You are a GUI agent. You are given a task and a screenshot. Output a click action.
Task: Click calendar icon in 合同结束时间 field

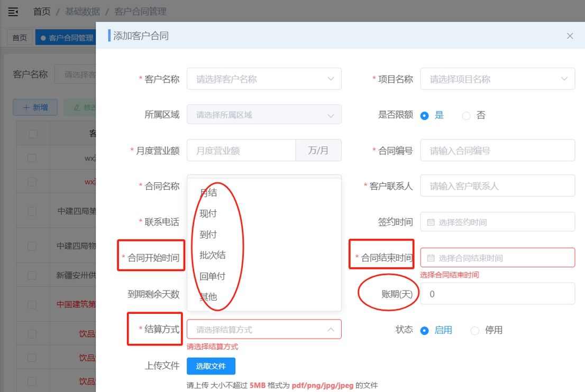tap(431, 258)
